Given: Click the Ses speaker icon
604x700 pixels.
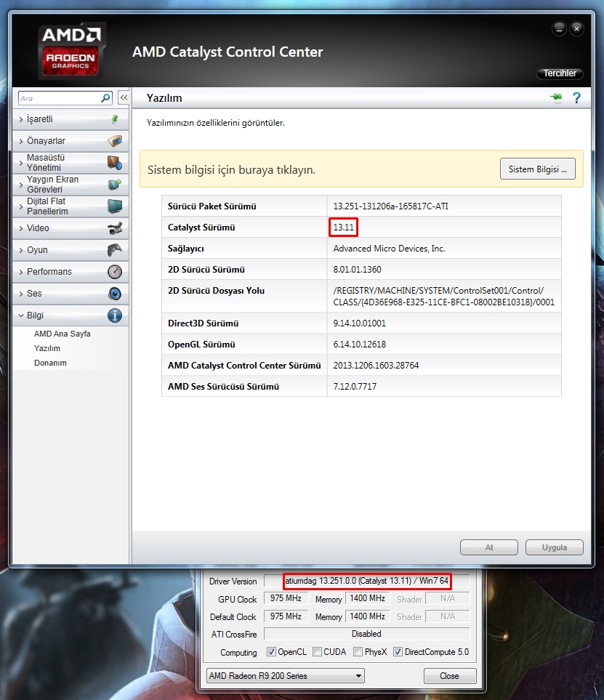Looking at the screenshot, I should [x=115, y=294].
